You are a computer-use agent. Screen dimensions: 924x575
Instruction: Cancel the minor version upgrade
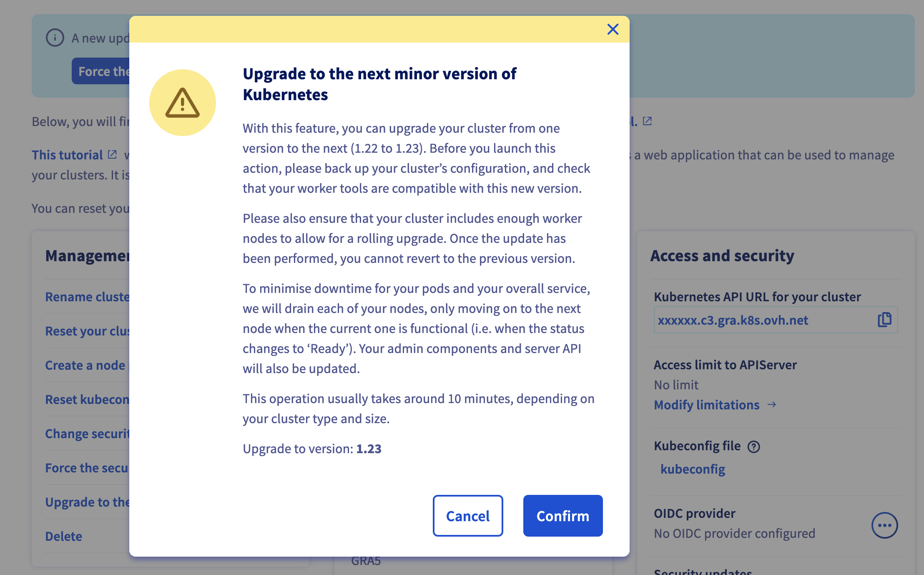coord(468,516)
